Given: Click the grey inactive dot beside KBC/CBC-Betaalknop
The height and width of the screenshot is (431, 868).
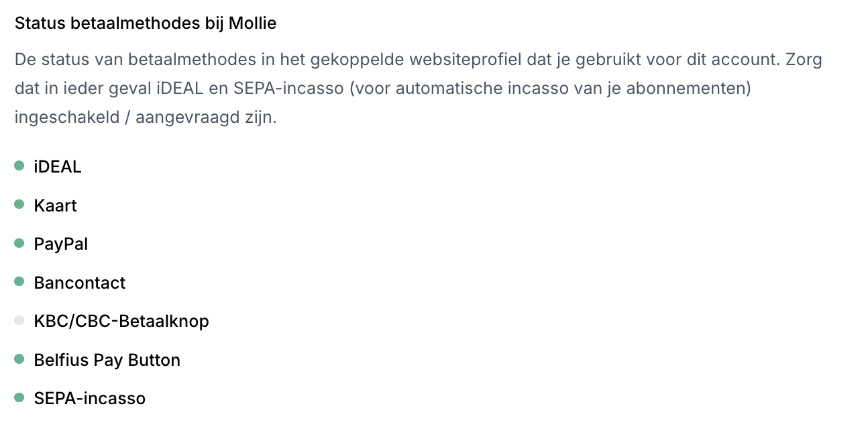Looking at the screenshot, I should tap(19, 321).
